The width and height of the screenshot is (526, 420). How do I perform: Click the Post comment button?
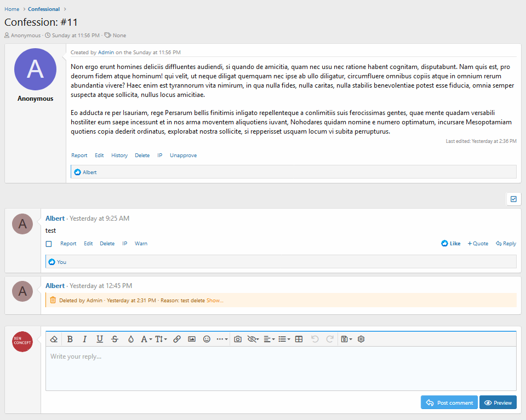pyautogui.click(x=449, y=402)
